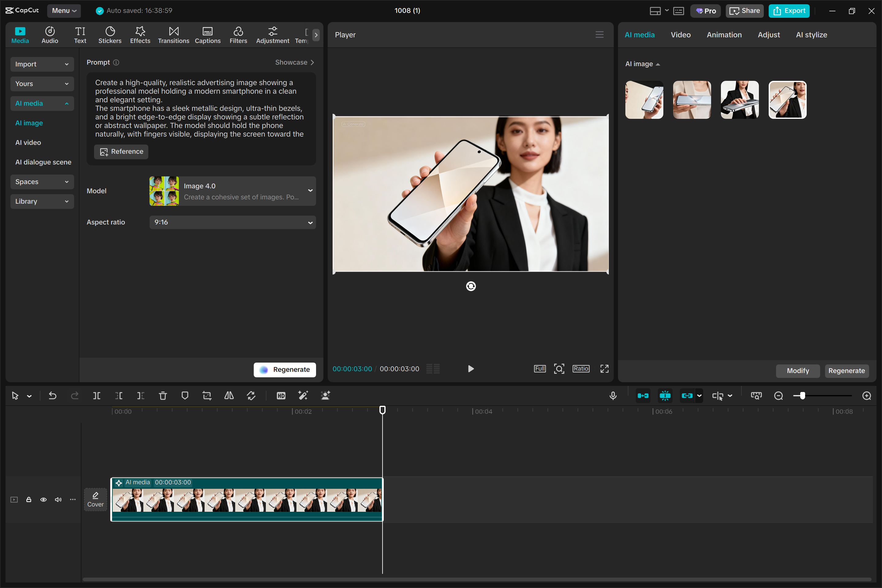Toggle the main track magnet
Image resolution: width=882 pixels, height=588 pixels.
click(643, 396)
